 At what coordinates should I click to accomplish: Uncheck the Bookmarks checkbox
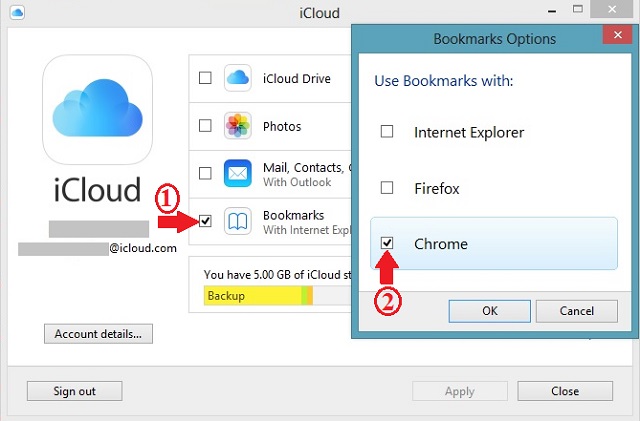click(x=205, y=221)
